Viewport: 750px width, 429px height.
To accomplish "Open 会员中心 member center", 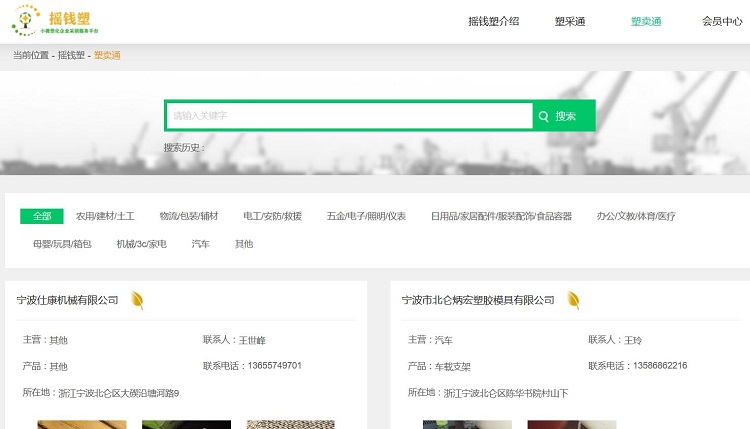I will tap(722, 21).
